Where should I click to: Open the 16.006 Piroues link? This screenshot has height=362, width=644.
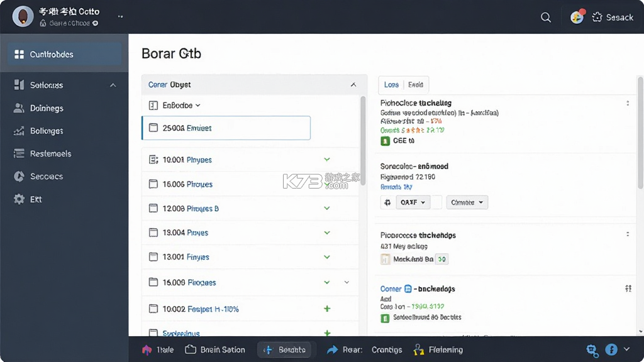[199, 184]
